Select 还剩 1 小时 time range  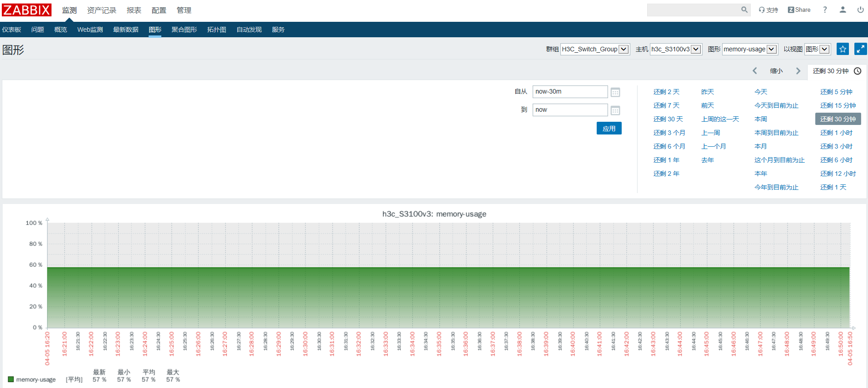point(836,133)
